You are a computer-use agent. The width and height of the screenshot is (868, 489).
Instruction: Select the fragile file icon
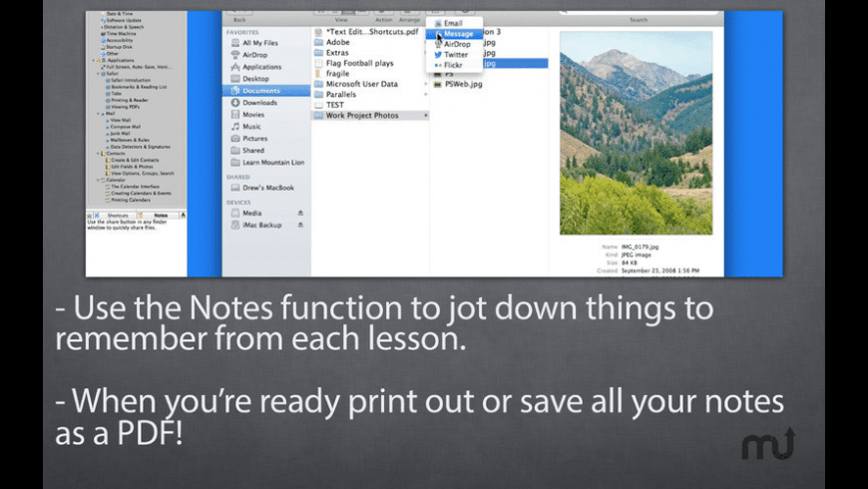[318, 74]
